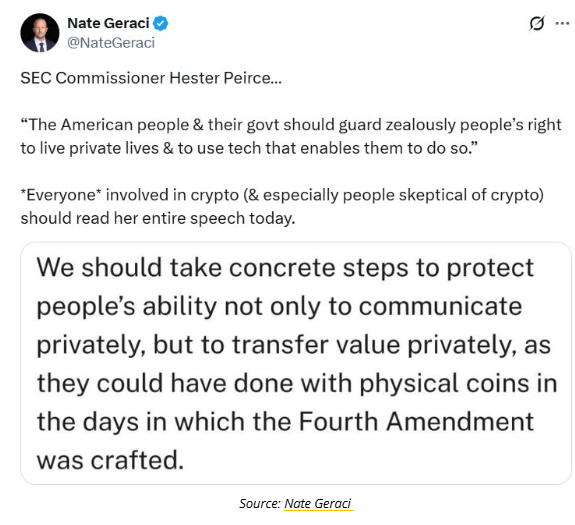Open the three-dot more options menu

pyautogui.click(x=562, y=24)
